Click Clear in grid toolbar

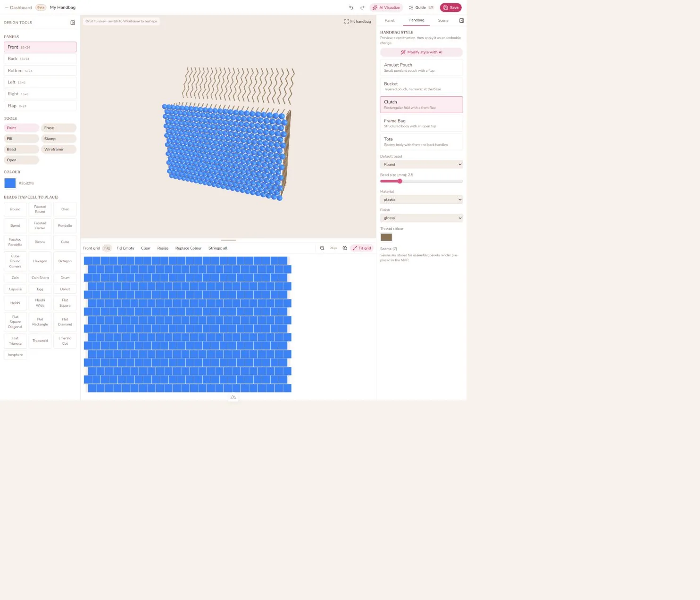pos(146,248)
